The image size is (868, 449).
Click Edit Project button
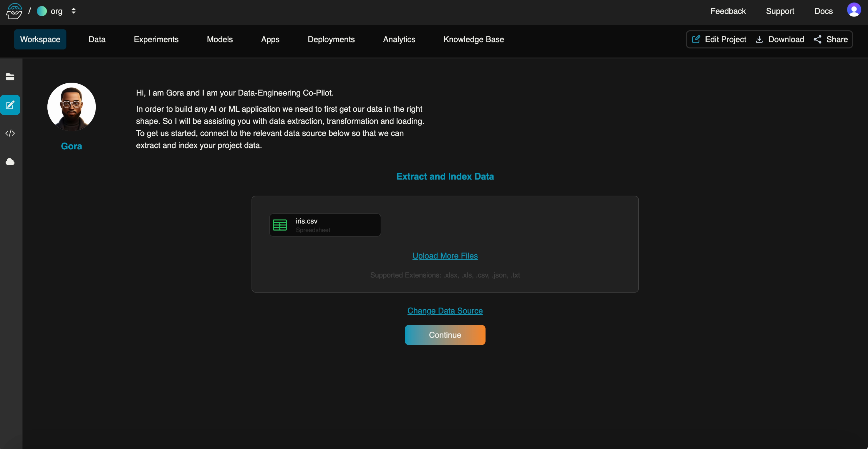coord(719,39)
